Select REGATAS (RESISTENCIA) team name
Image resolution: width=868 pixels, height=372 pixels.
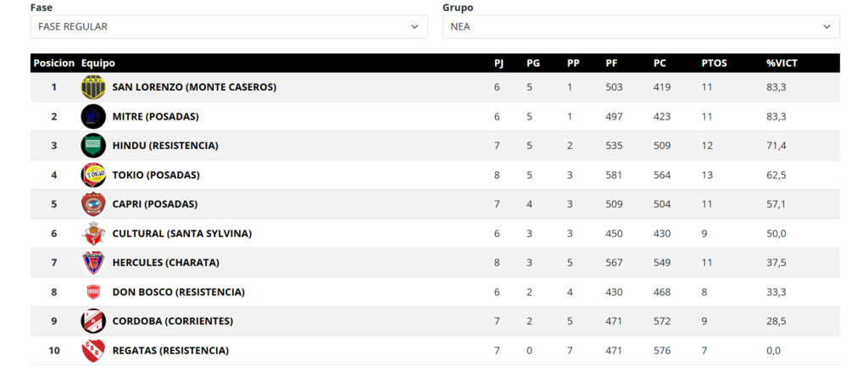click(170, 351)
